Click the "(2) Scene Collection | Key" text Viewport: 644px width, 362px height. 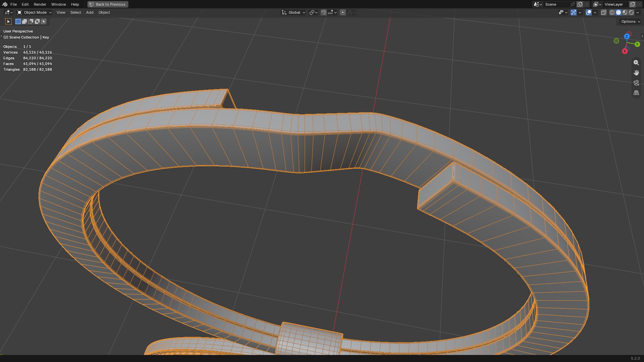point(26,37)
